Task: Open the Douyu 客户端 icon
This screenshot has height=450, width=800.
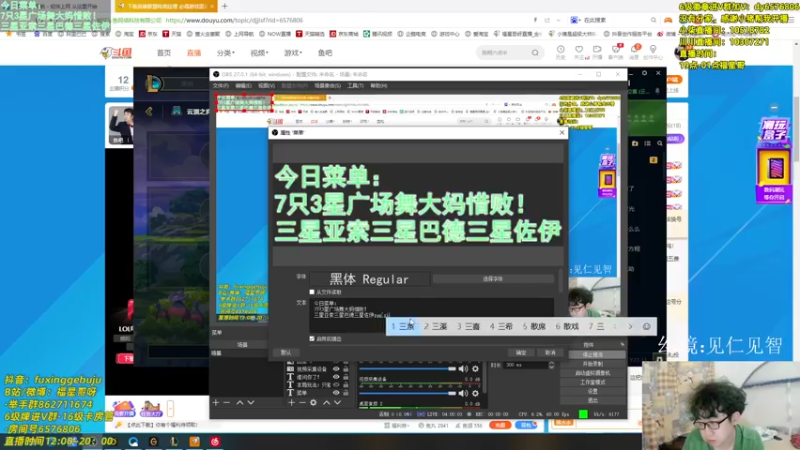Action: [616, 52]
